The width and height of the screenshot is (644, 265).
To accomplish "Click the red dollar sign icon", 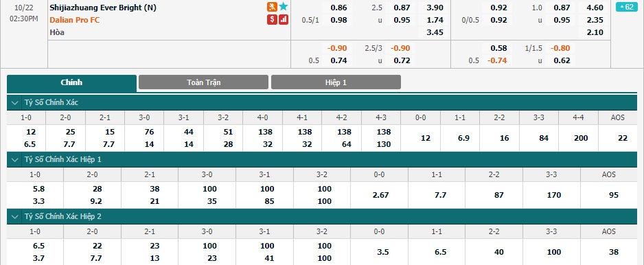I will point(272,19).
